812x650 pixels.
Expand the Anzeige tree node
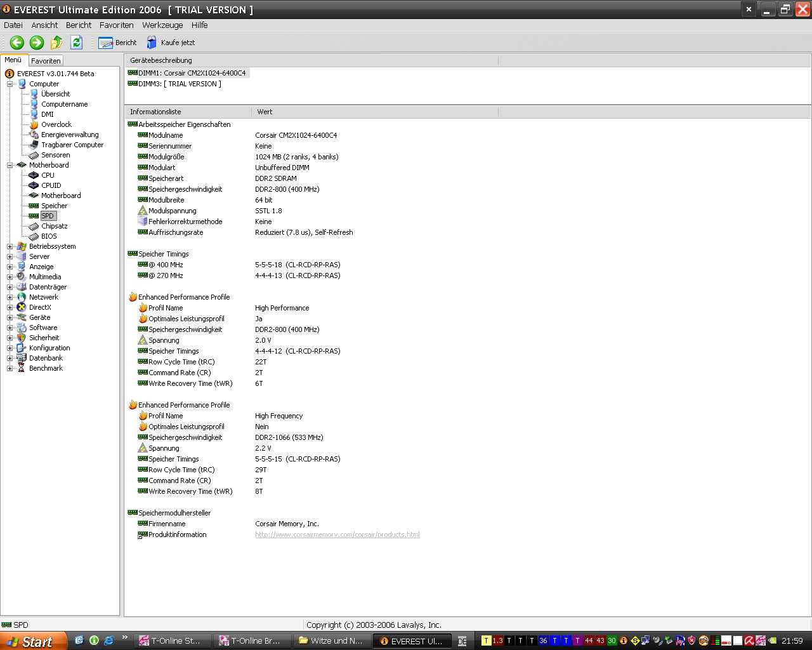tap(10, 267)
